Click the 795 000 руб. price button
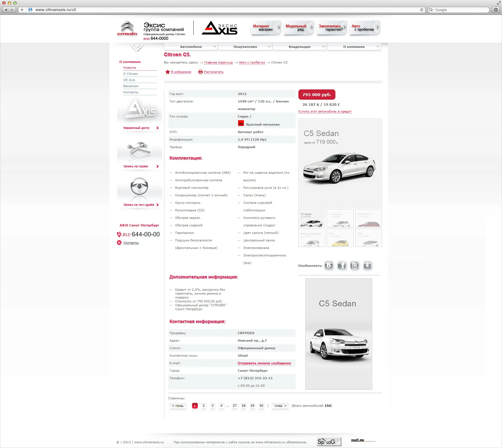 click(x=317, y=95)
